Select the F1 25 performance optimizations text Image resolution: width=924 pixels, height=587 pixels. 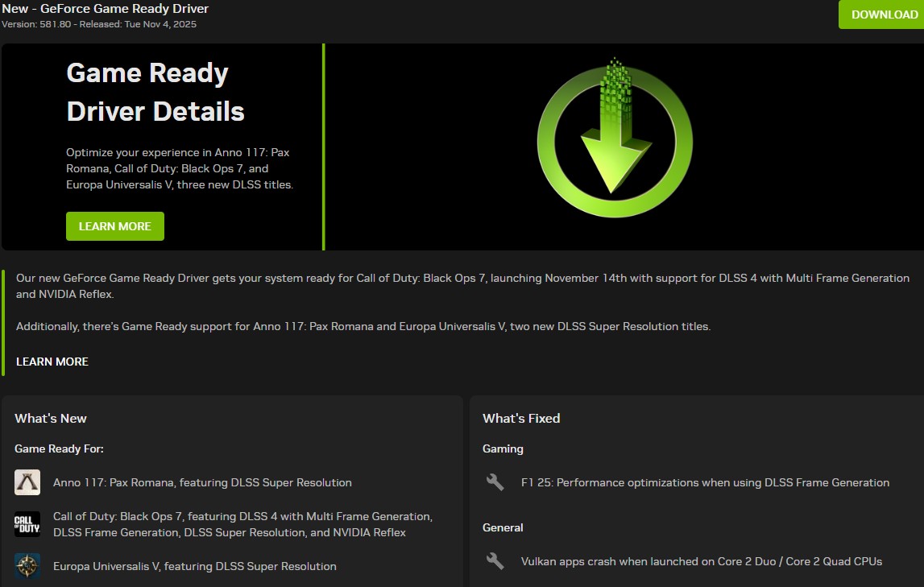click(x=705, y=482)
